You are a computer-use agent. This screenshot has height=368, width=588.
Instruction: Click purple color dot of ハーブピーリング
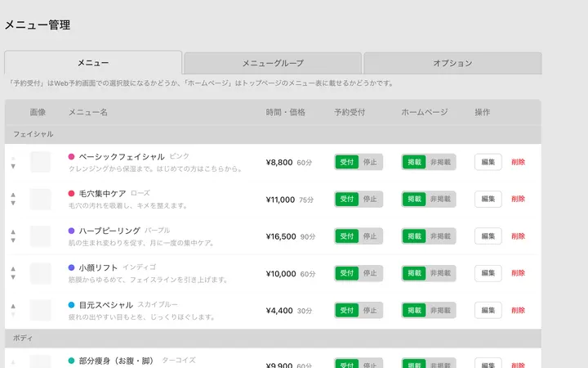click(x=71, y=231)
